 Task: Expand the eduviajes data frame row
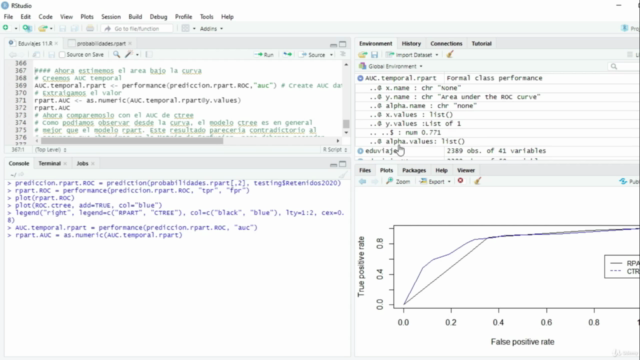tap(360, 151)
